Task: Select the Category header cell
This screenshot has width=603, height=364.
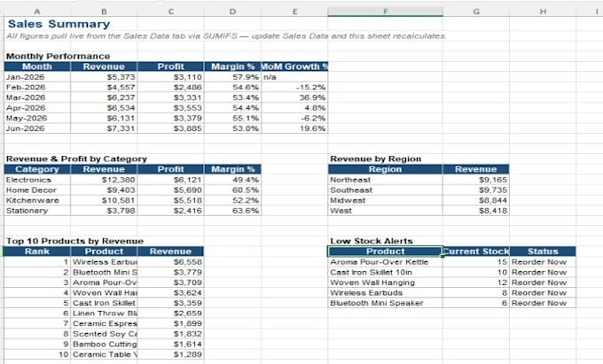Action: 37,169
